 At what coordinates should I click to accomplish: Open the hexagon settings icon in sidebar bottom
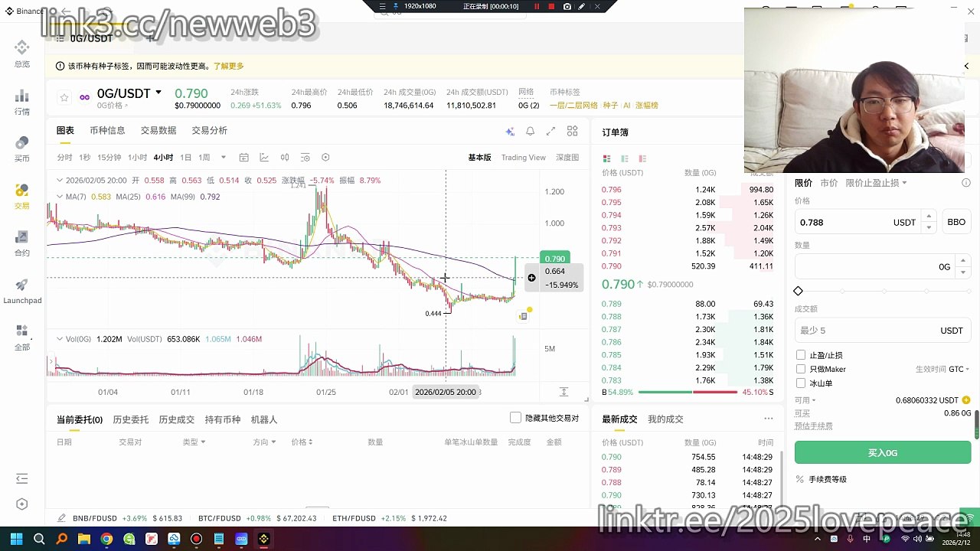(22, 504)
